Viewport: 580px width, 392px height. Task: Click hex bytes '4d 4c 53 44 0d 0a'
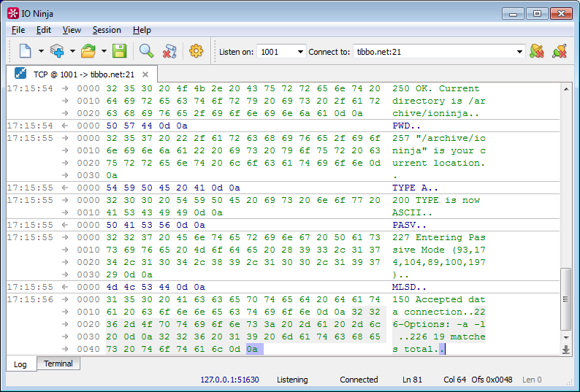(156, 287)
